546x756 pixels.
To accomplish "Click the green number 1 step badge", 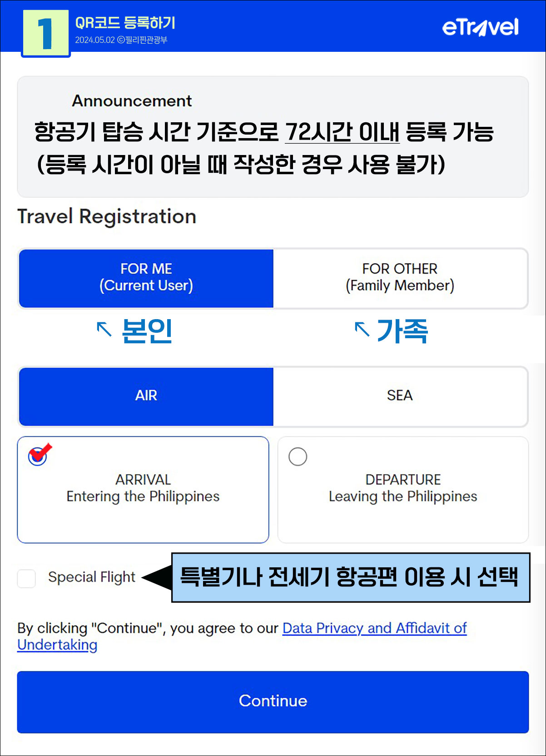I will pos(46,33).
